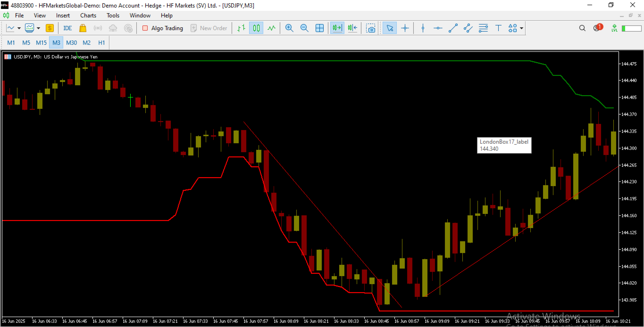Select the Fibonacci retracement tool

click(x=483, y=28)
